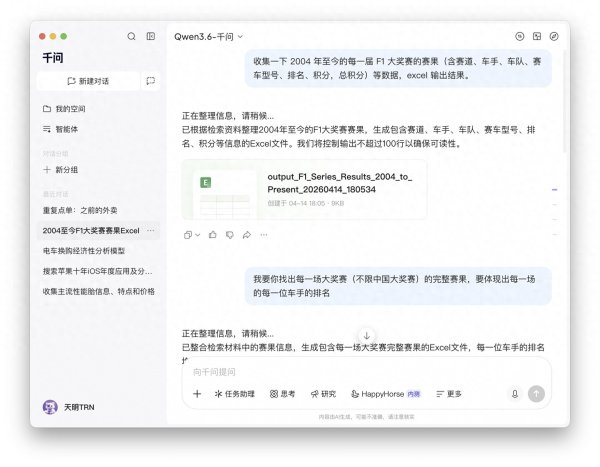Click the chat scrollbar on the right edge
Screen dimensions: 600x467
[x=564, y=101]
